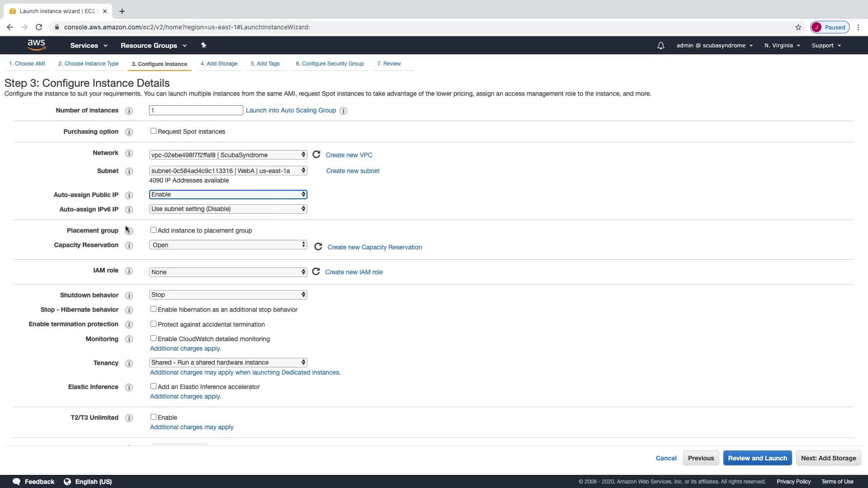The width and height of the screenshot is (868, 488).
Task: Open the Tenancy dropdown
Action: coord(228,362)
